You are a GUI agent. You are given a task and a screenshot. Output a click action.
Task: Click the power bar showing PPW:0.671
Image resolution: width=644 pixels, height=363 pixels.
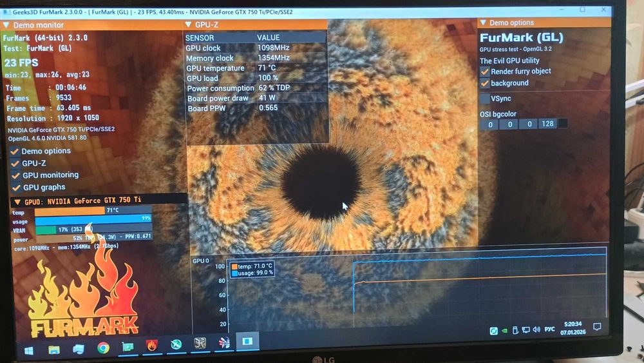(x=94, y=237)
